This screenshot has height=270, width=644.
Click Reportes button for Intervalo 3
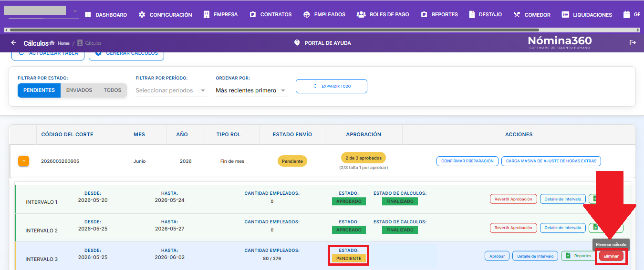coord(578,256)
